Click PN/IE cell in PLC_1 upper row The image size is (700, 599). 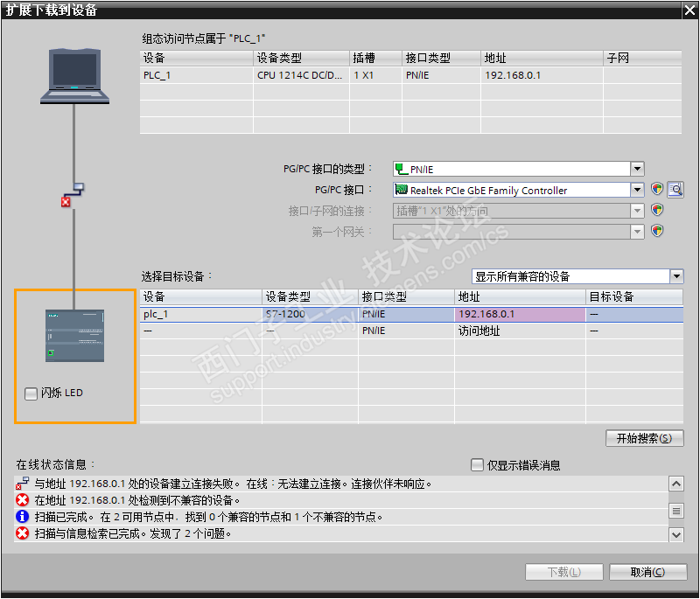click(442, 75)
